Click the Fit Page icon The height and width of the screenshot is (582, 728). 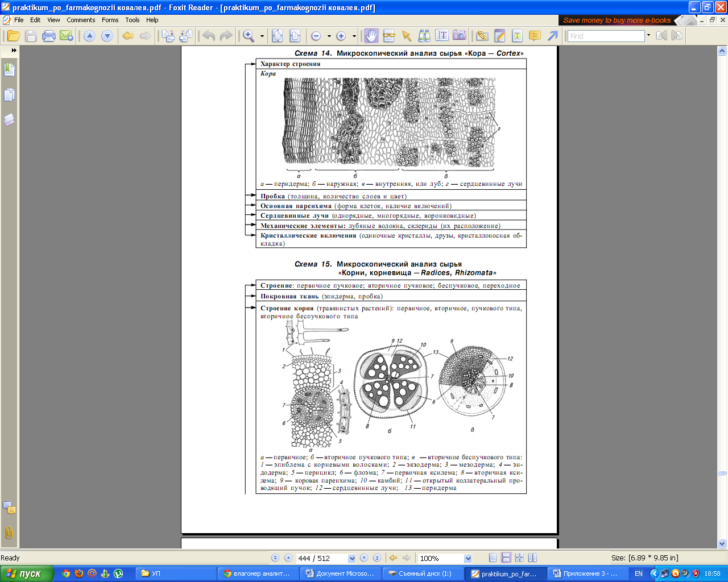277,36
